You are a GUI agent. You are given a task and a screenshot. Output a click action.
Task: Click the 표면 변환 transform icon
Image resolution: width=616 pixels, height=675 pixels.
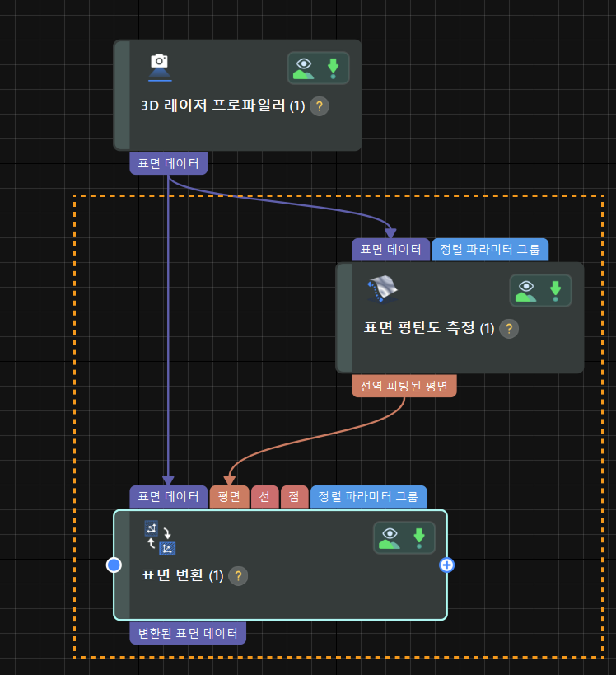pyautogui.click(x=160, y=537)
